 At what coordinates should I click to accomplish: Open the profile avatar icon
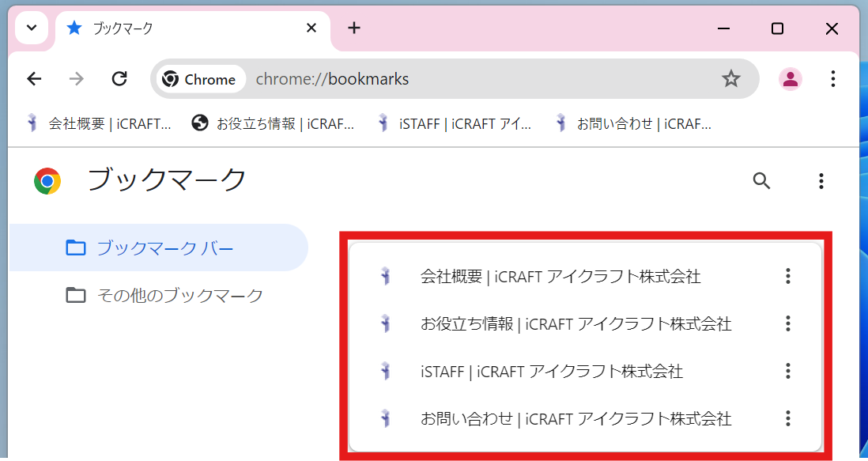(790, 79)
